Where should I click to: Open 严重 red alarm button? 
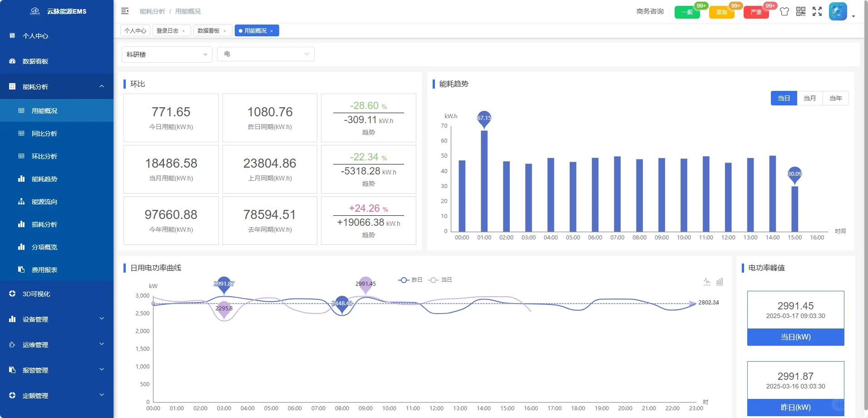tap(756, 12)
